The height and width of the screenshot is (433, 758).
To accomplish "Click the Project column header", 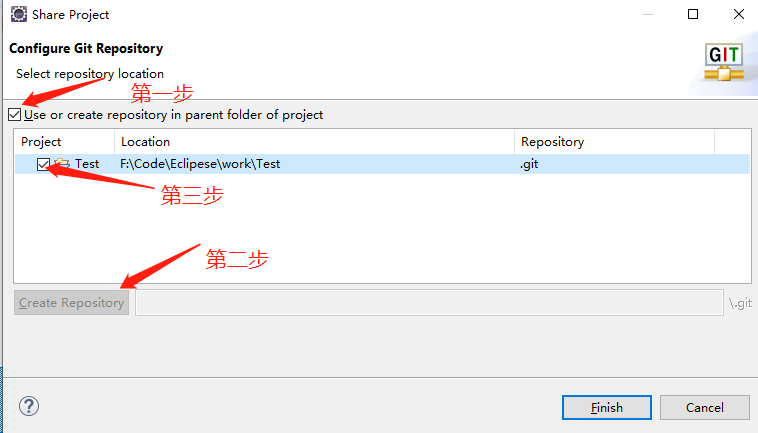I will coord(41,142).
